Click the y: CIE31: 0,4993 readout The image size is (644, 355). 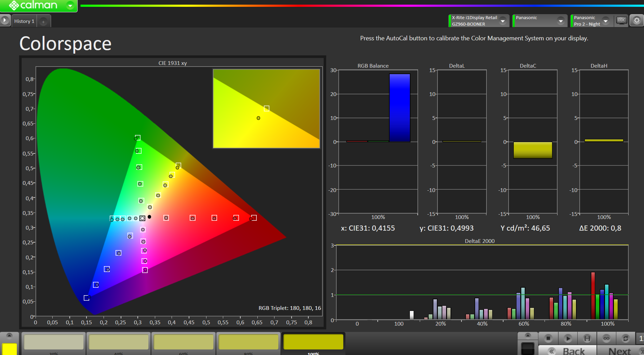446,228
